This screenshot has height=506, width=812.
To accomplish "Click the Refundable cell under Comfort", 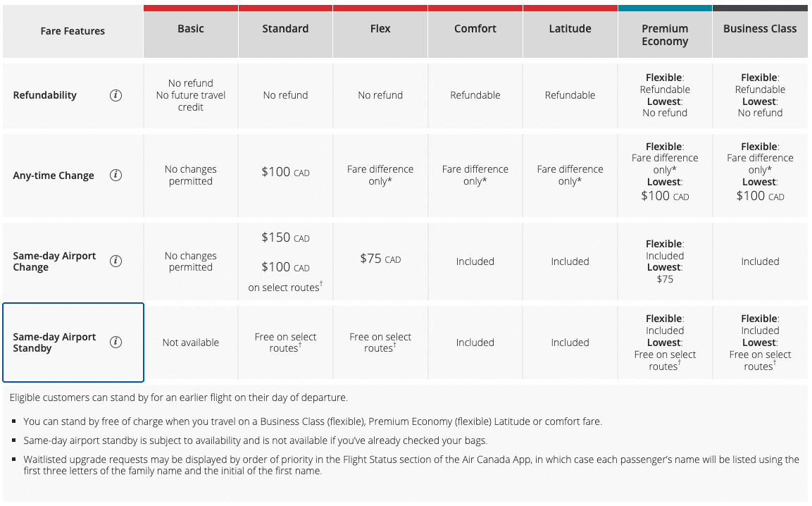I will 475,95.
